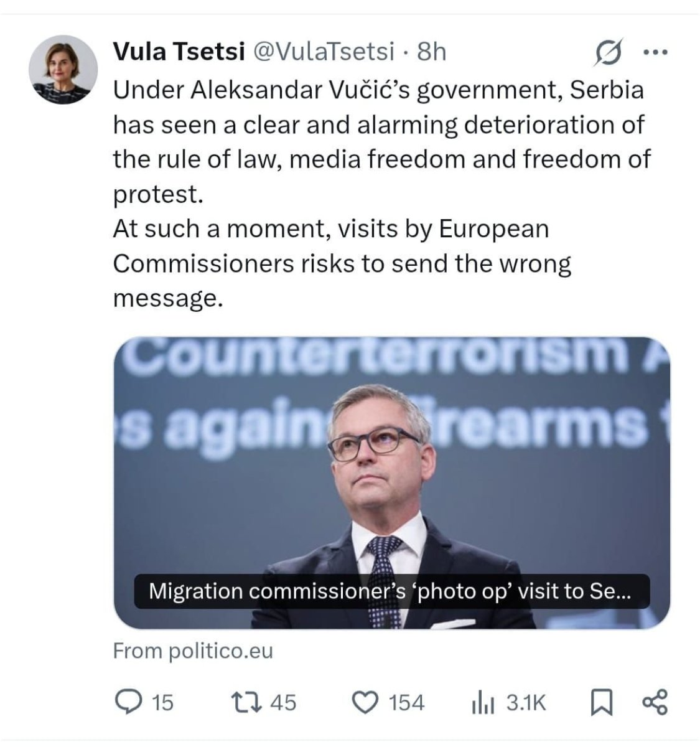The width and height of the screenshot is (700, 747).
Task: Click the Vula Tsetsi display name
Action: click(178, 52)
